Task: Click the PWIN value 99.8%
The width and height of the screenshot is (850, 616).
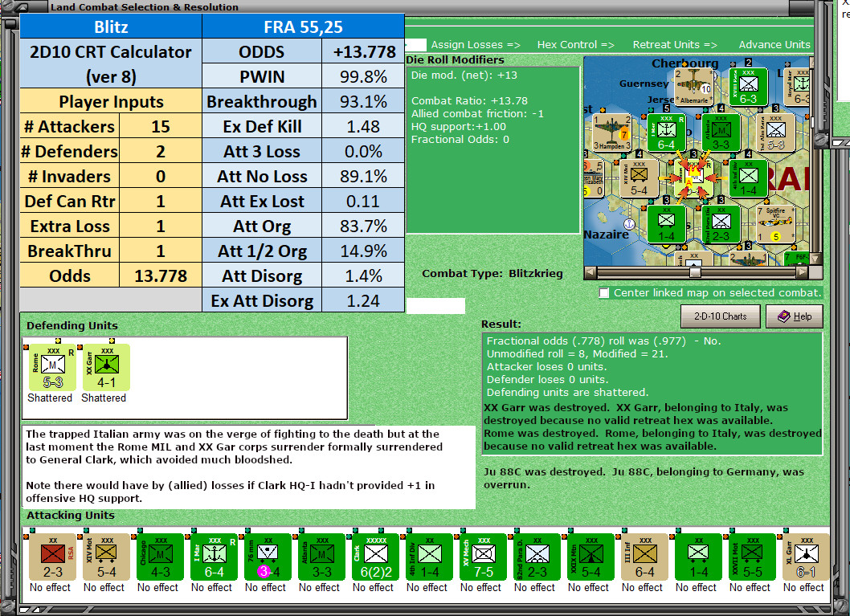Action: point(363,76)
